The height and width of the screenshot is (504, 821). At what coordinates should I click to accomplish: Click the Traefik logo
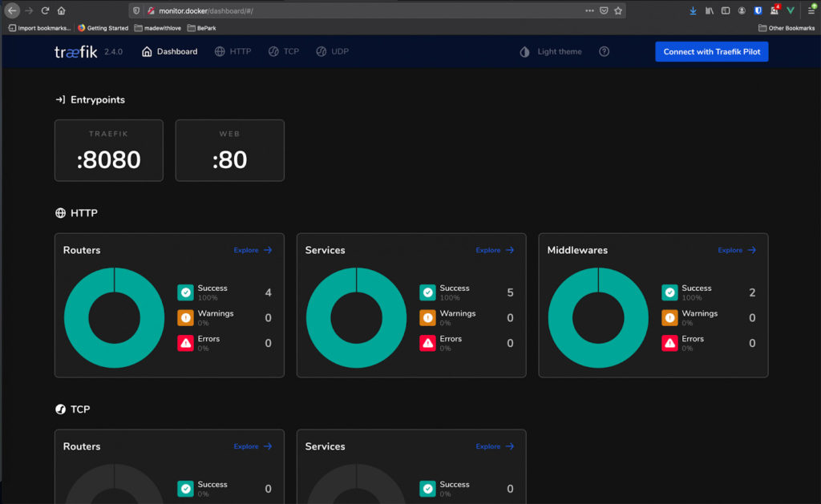pyautogui.click(x=76, y=51)
